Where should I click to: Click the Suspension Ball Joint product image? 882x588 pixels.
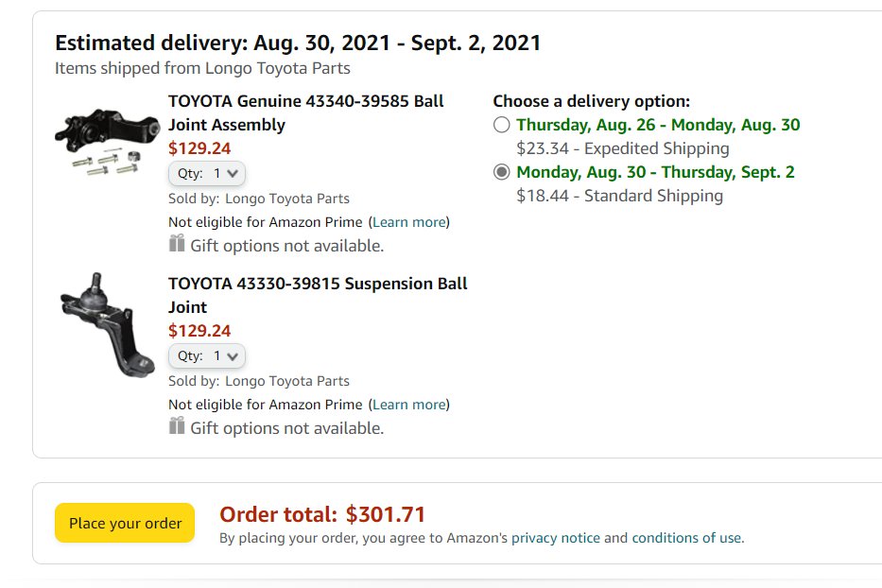click(x=107, y=324)
